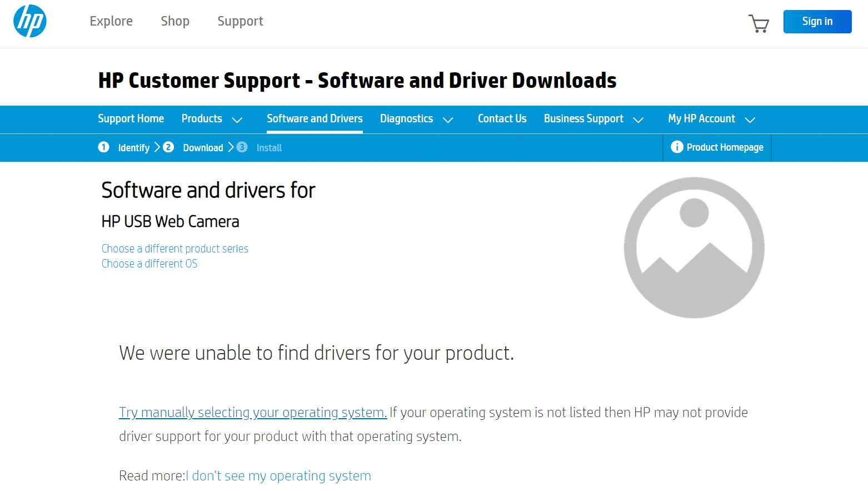Viewport: 868px width, 491px height.
Task: Expand the Products dropdown chevron
Action: [x=237, y=120]
